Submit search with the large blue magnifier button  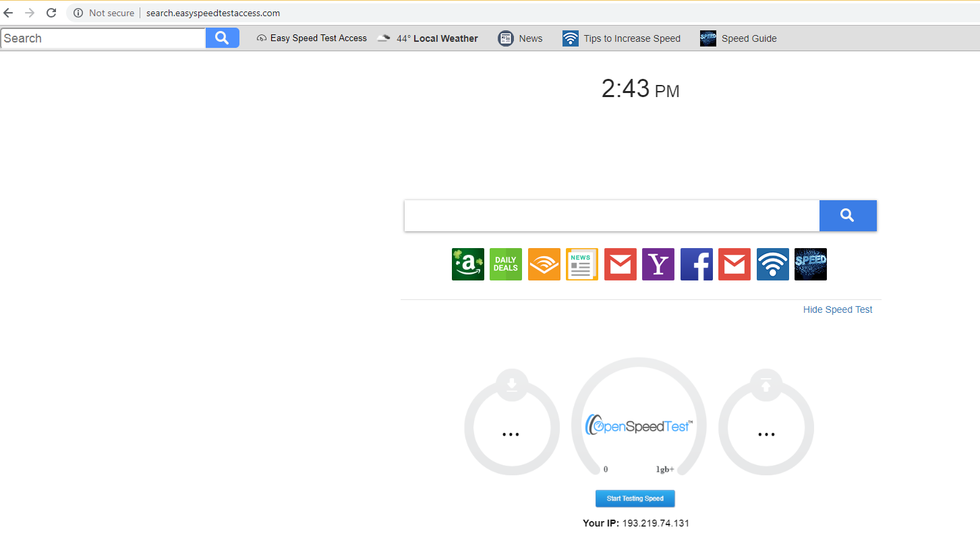pyautogui.click(x=848, y=216)
